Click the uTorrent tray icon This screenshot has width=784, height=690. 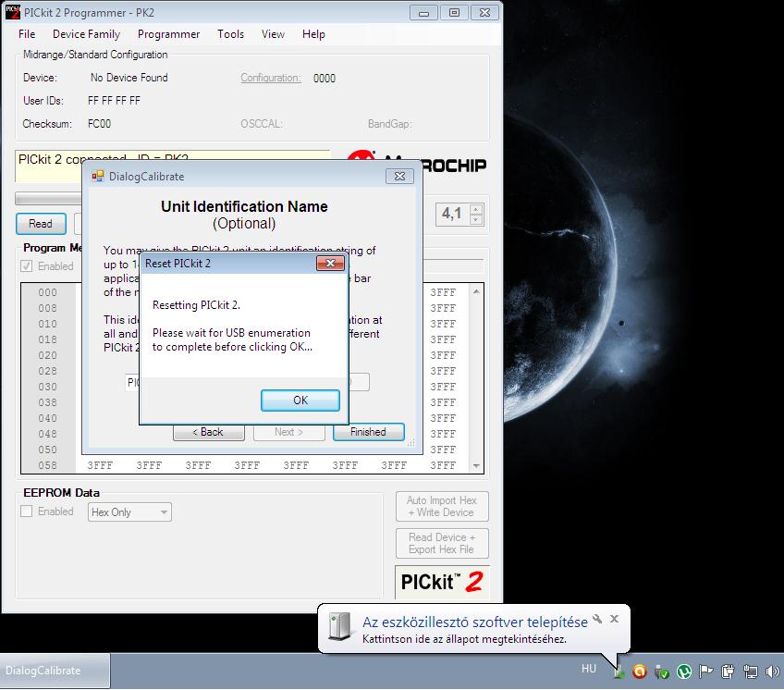(x=684, y=672)
